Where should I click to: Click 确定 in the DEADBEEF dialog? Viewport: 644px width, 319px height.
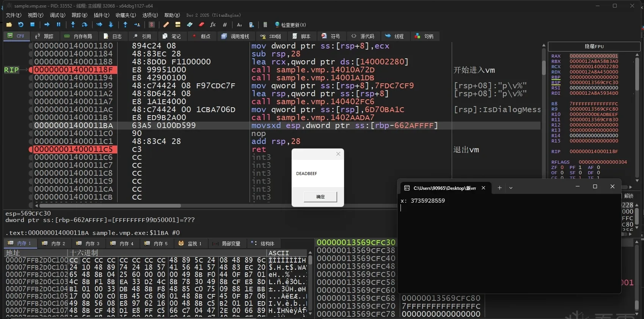point(320,197)
